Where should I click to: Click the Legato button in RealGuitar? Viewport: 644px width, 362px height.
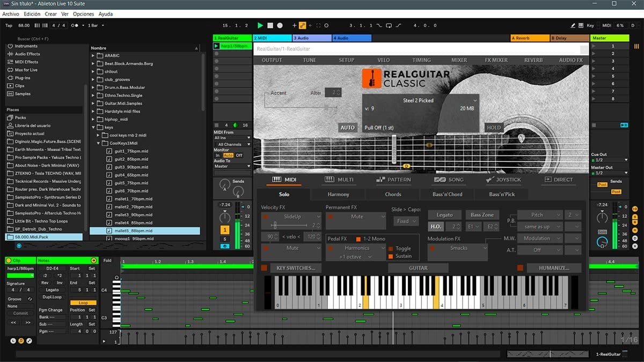click(x=444, y=215)
